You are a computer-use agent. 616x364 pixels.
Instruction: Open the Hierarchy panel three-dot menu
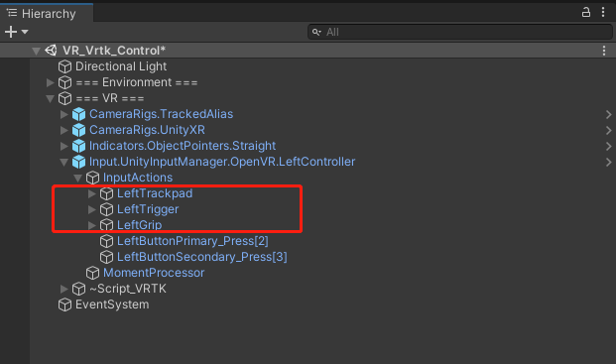point(603,13)
